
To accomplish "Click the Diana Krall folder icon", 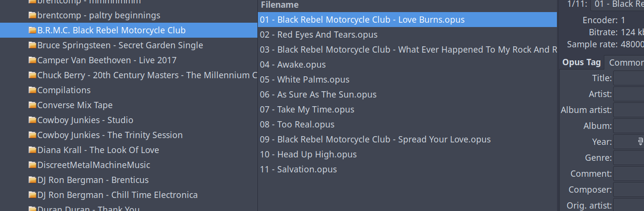I will tap(32, 150).
